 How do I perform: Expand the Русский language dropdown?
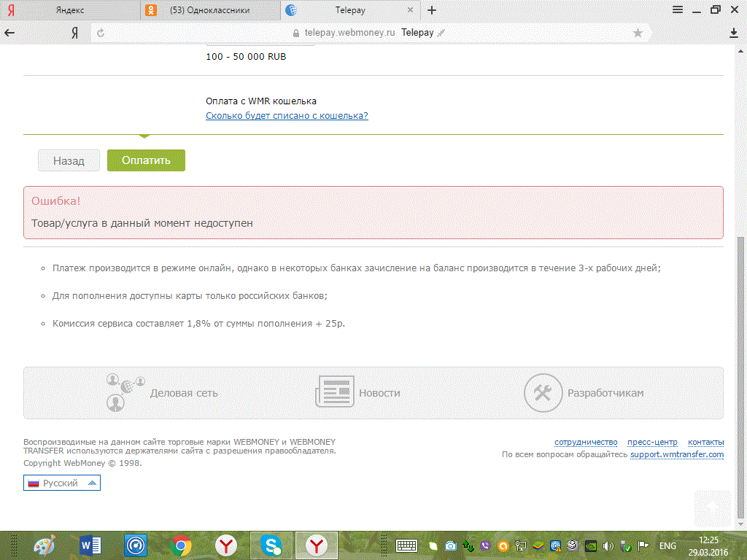(x=62, y=483)
